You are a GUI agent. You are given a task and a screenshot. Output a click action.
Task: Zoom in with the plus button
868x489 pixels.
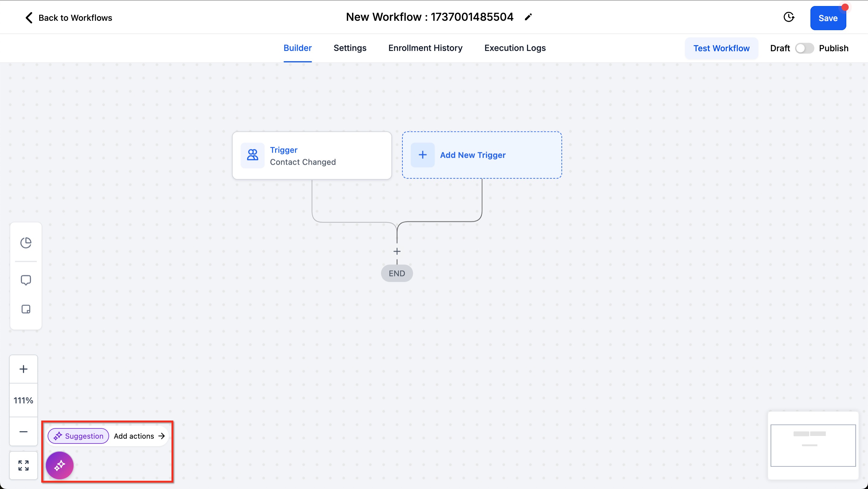coord(24,369)
